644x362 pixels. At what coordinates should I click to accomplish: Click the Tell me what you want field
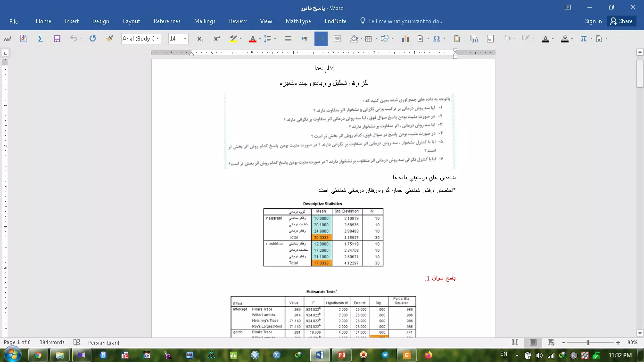pyautogui.click(x=405, y=21)
